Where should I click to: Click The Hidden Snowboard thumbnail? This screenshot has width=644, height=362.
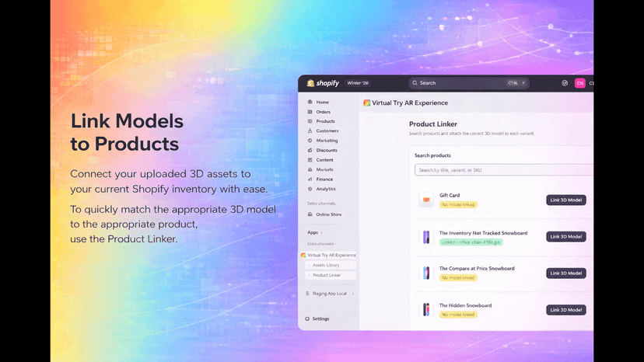pyautogui.click(x=426, y=309)
